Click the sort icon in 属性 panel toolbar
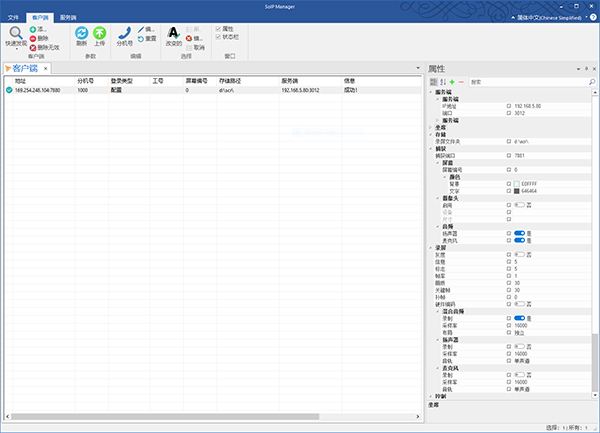600x433 pixels. pos(443,81)
